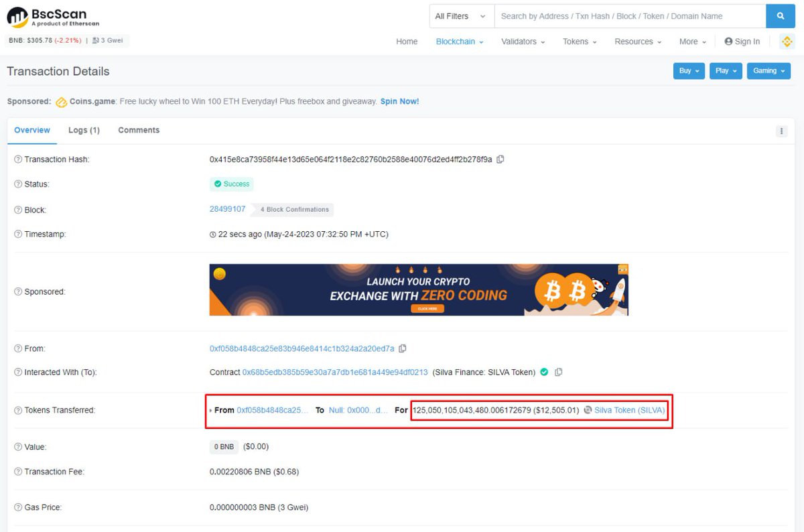Click the help icon beside Gas Price
Viewport: 804px width, 532px height.
(x=18, y=507)
